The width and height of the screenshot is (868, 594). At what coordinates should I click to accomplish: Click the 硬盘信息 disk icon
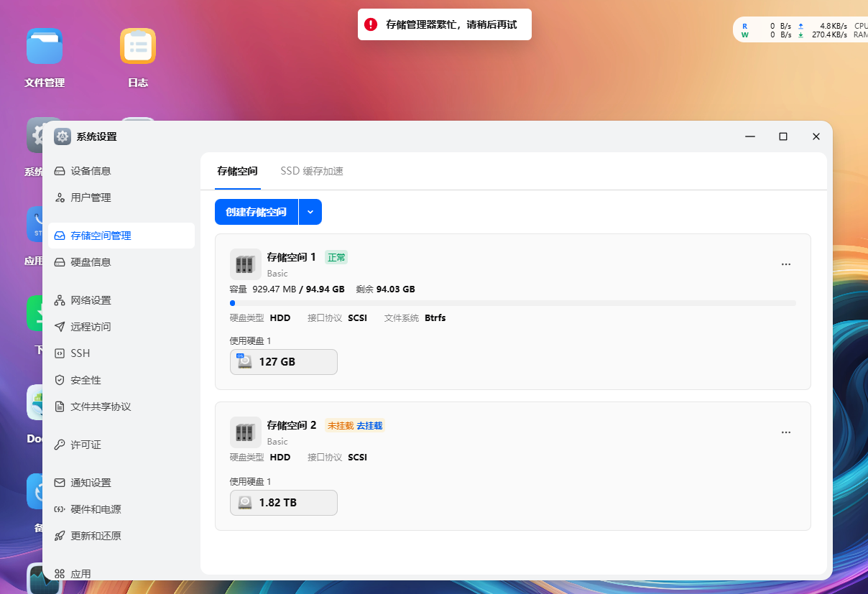[60, 262]
